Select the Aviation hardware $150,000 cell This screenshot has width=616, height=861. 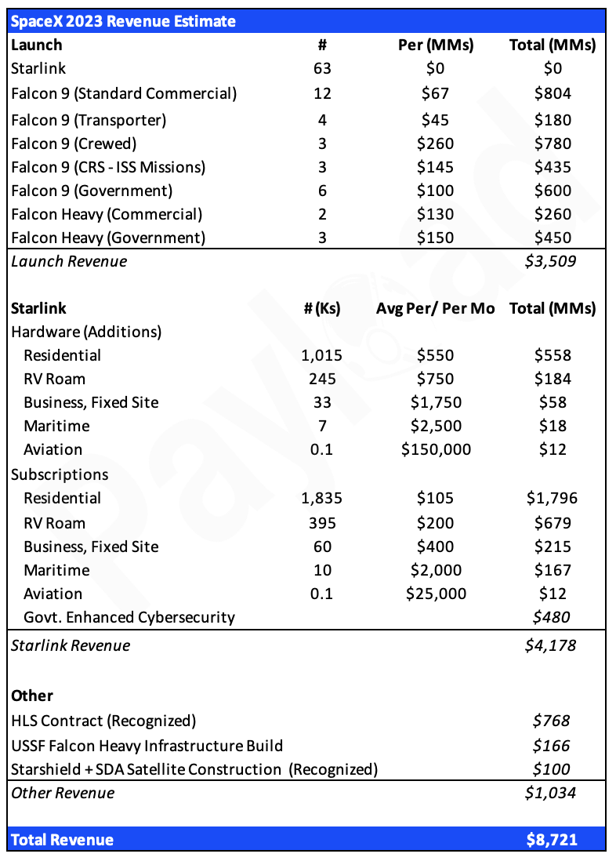coord(436,450)
